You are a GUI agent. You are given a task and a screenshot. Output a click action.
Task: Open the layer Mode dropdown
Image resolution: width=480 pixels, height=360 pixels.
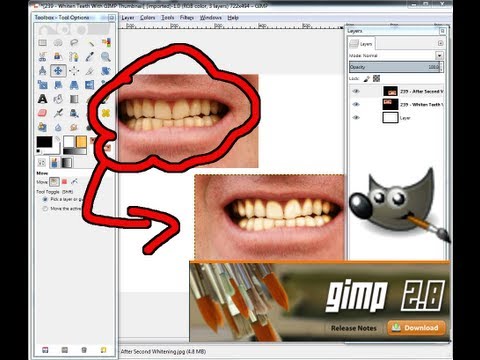point(439,56)
